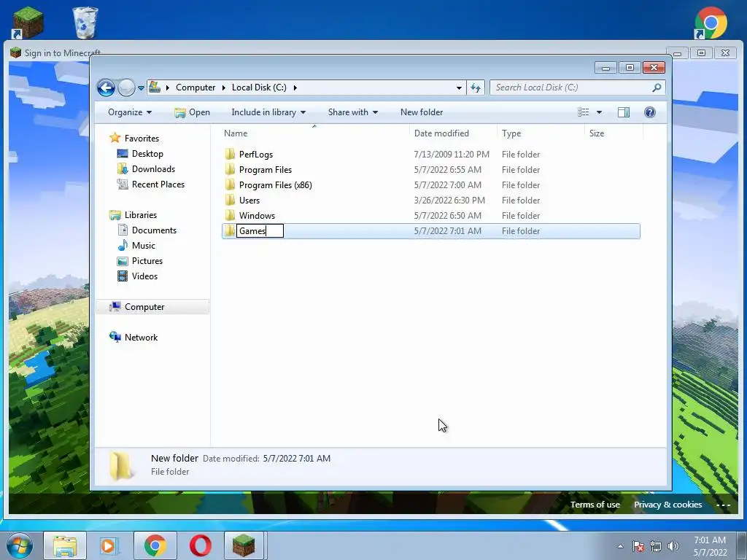Image resolution: width=747 pixels, height=560 pixels.
Task: Open Minecraft desktop shortcut
Action: tap(27, 23)
